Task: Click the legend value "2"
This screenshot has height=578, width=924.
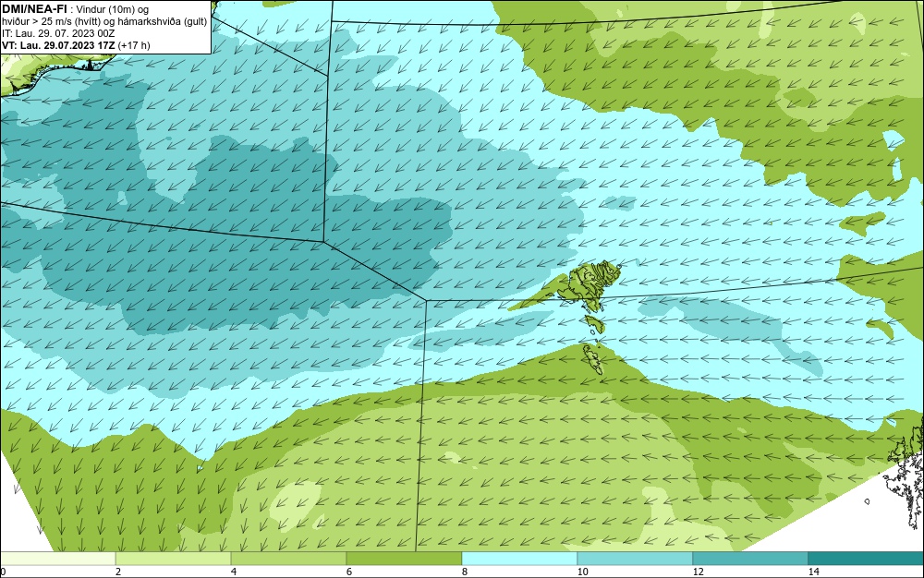Action: [118, 572]
